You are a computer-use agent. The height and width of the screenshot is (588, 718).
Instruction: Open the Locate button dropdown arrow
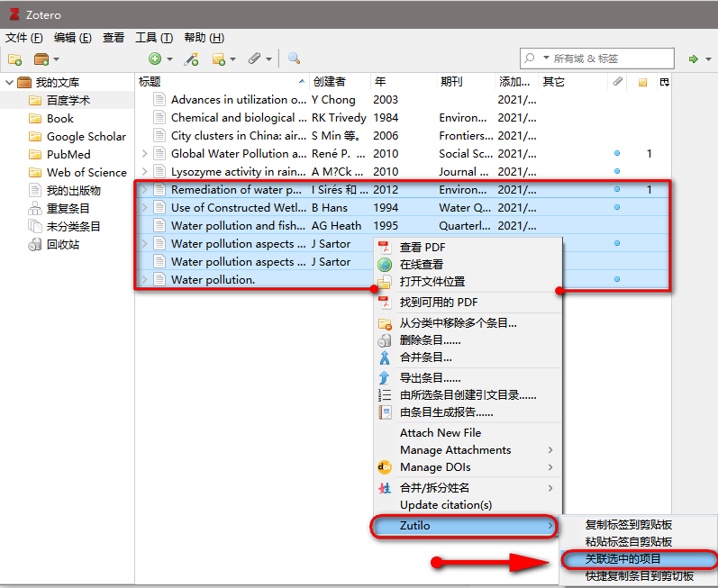pos(708,59)
